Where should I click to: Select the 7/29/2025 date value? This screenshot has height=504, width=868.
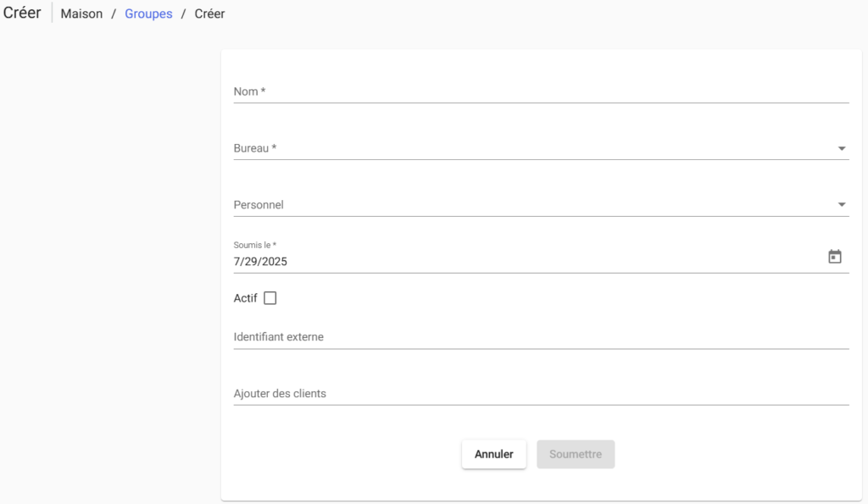(x=261, y=262)
